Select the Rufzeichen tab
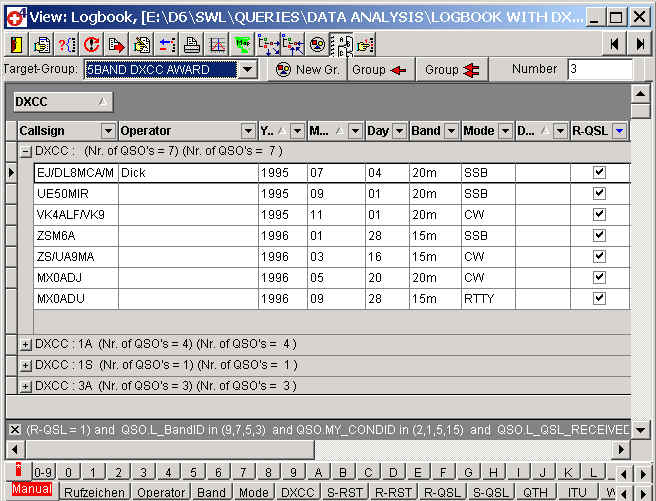 (x=94, y=492)
